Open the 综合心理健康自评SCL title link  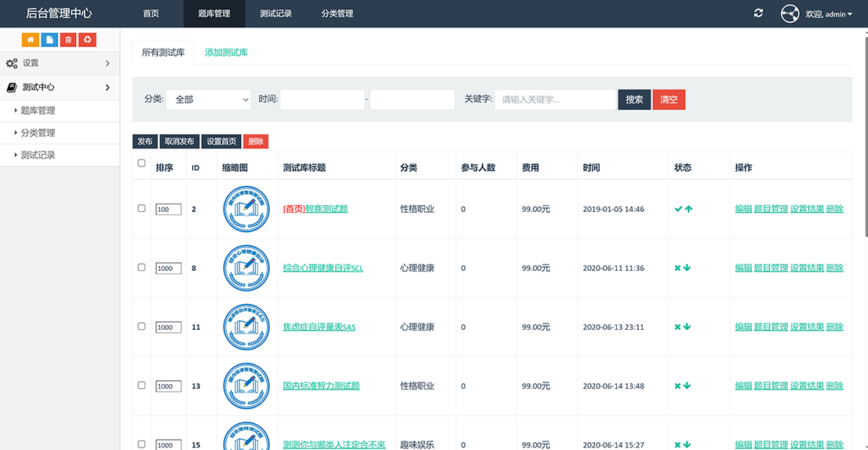click(323, 268)
